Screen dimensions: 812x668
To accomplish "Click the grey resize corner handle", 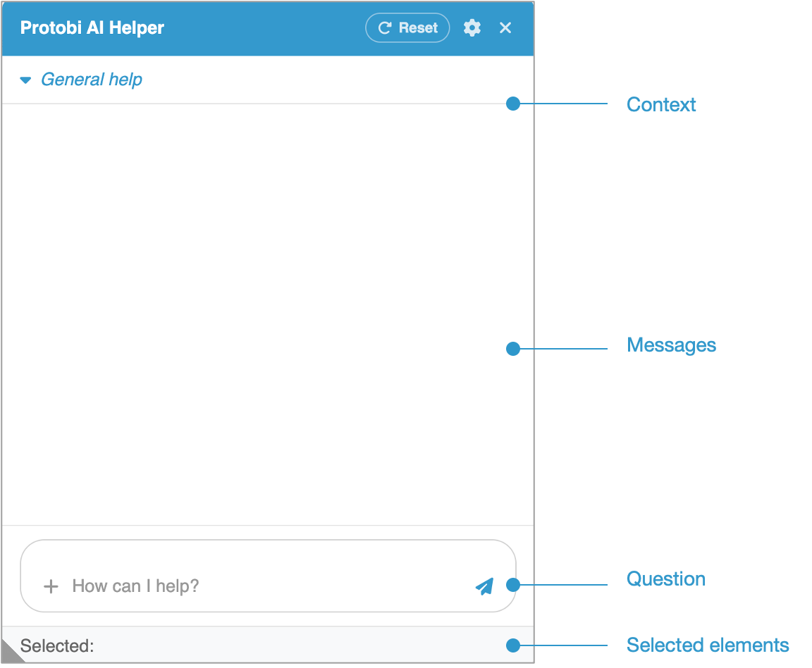I will click(11, 653).
